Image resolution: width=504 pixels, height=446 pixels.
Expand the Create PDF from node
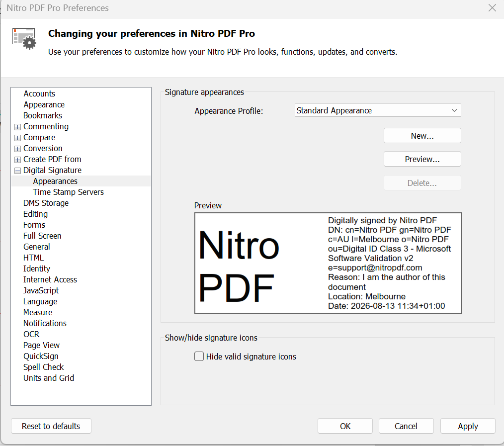(18, 160)
